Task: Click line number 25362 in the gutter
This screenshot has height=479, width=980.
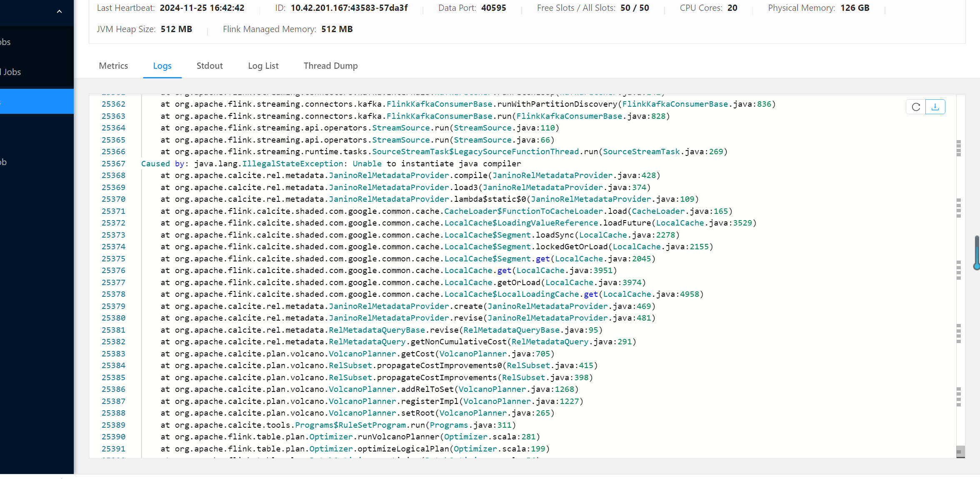Action: pos(113,104)
